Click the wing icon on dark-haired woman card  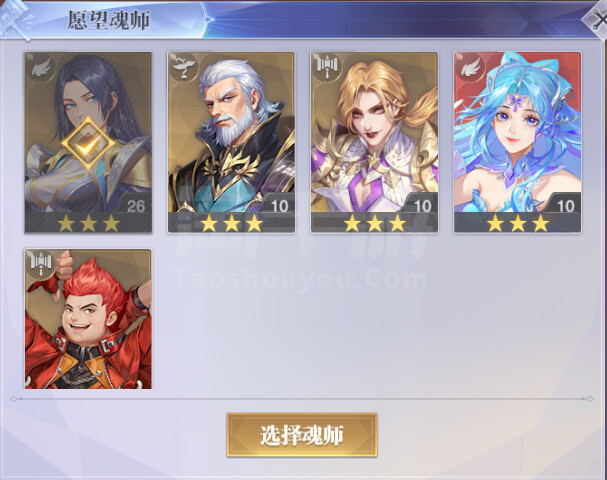tap(41, 68)
